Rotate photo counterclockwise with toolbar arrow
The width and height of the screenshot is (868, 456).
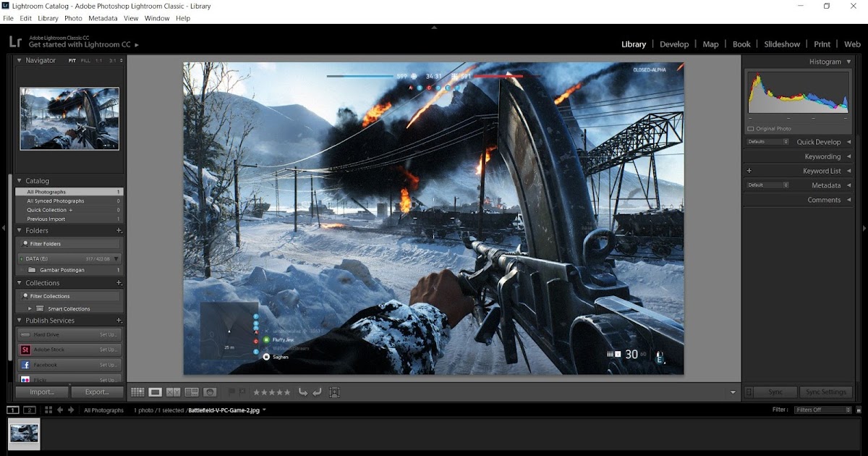point(303,392)
